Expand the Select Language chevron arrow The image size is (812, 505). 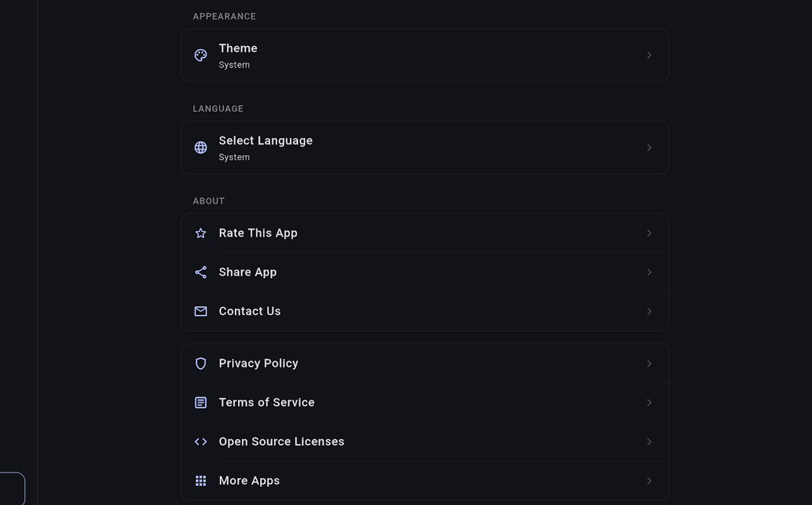pos(649,148)
